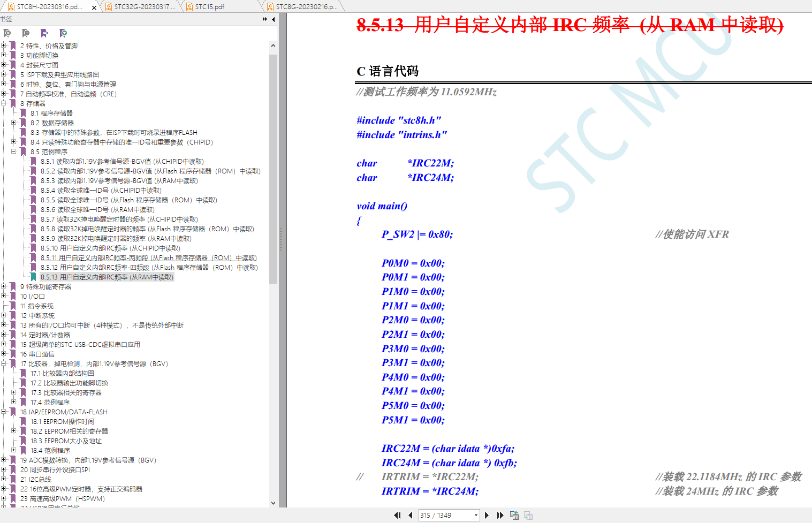812x523 pixels.
Task: Click the bookmarks panel scroll-down arrow
Action: 273,503
